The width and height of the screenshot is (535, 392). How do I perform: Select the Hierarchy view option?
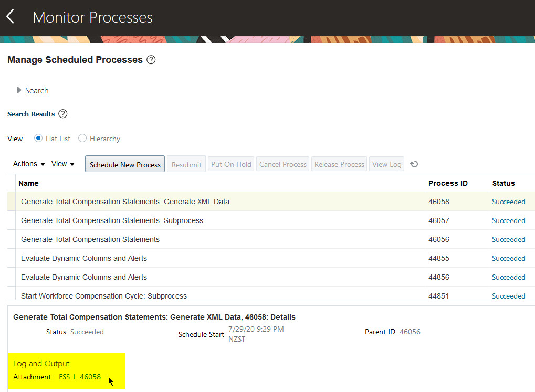coord(82,139)
